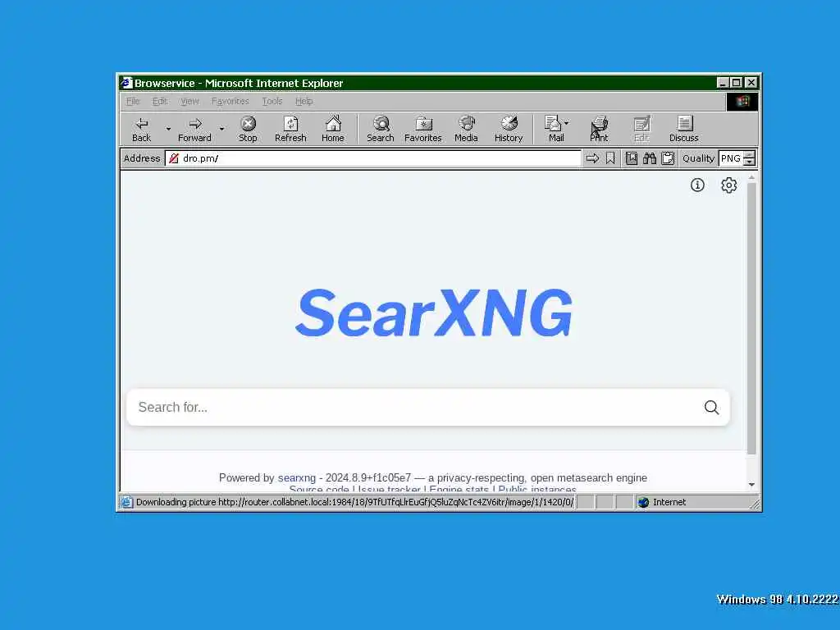840x630 pixels.
Task: Open the Edit menu
Action: tap(160, 101)
